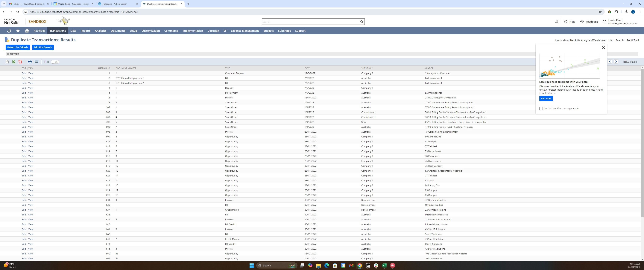Screen dimensions: 644x270
Task: Click the print results icon
Action: pyautogui.click(x=30, y=62)
